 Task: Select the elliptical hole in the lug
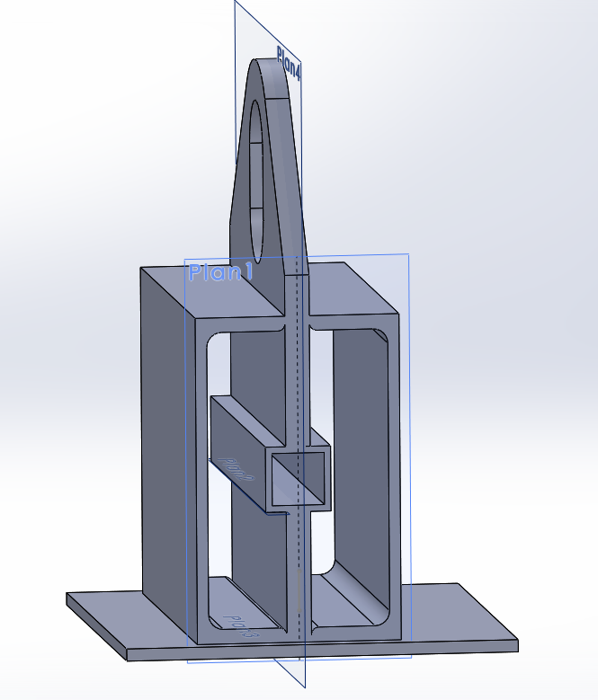pyautogui.click(x=256, y=181)
